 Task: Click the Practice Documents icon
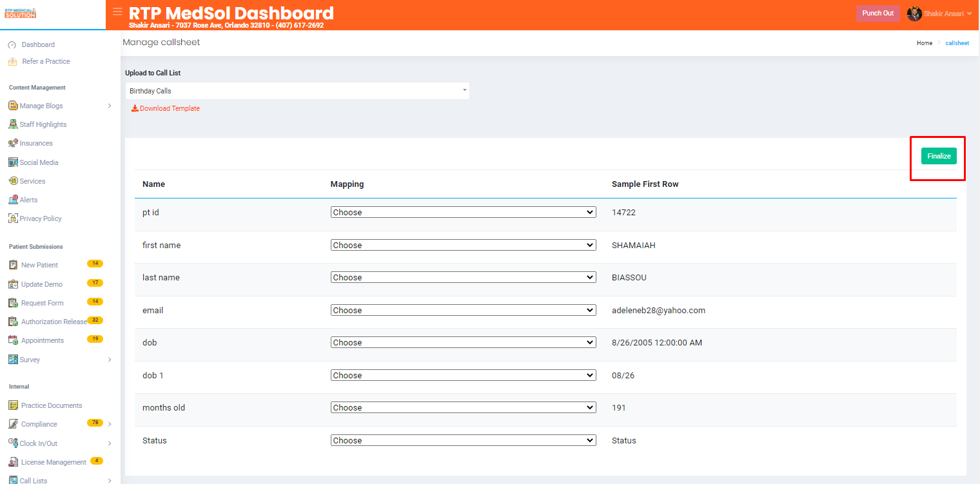[13, 405]
